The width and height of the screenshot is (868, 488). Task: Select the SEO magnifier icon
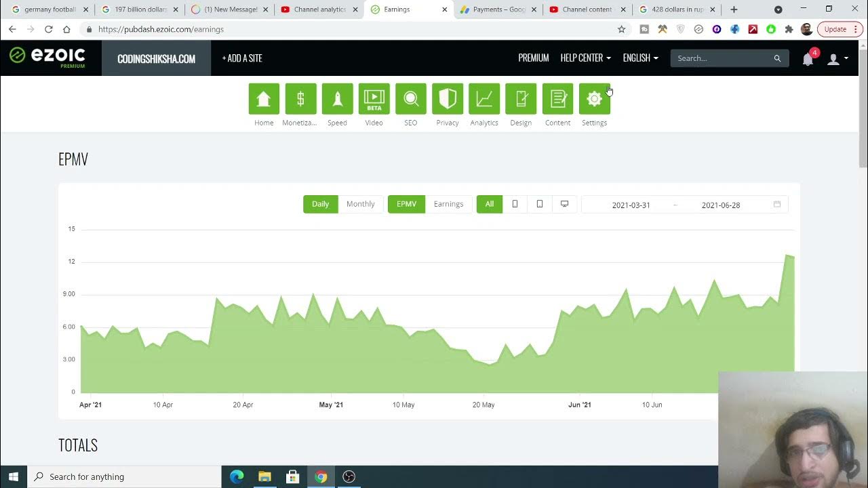(x=411, y=99)
